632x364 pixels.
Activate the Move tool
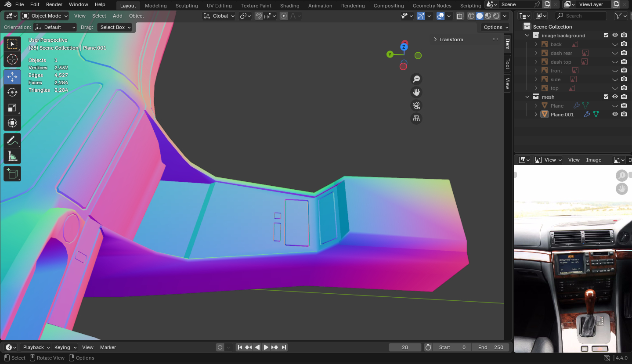12,77
